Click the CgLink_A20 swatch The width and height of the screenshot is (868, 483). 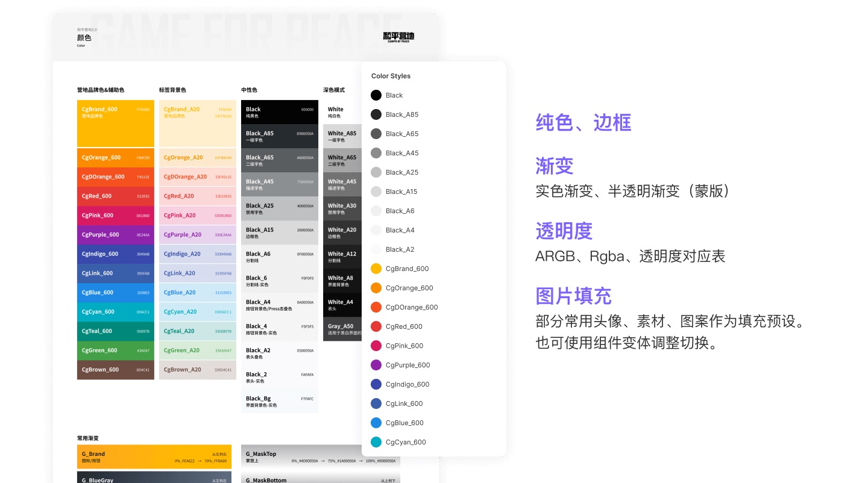pyautogui.click(x=198, y=273)
